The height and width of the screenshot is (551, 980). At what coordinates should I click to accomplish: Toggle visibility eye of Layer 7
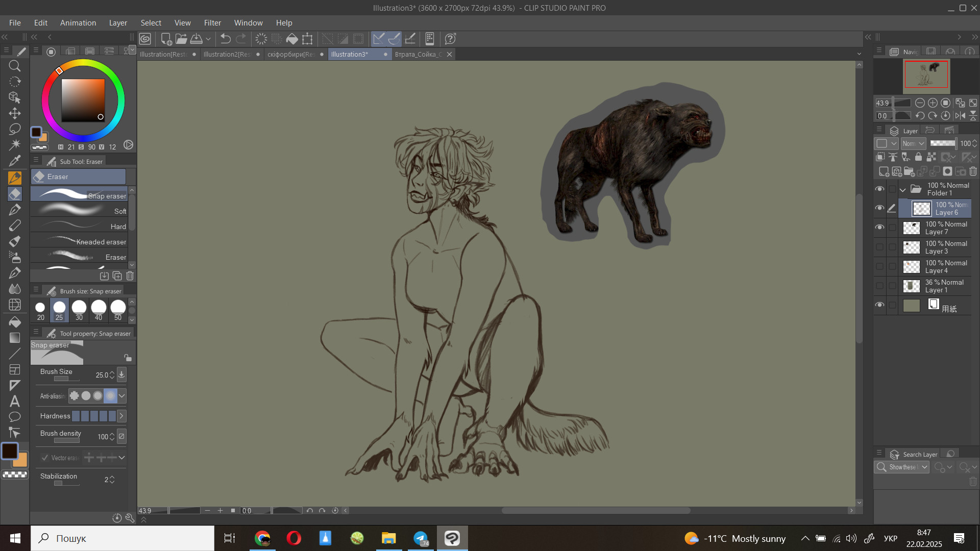tap(879, 228)
